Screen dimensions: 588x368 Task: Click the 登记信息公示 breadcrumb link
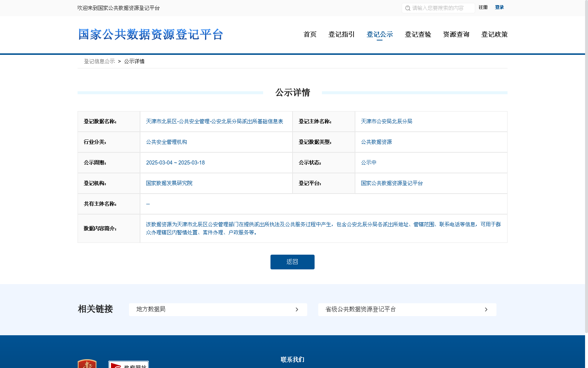(x=99, y=61)
